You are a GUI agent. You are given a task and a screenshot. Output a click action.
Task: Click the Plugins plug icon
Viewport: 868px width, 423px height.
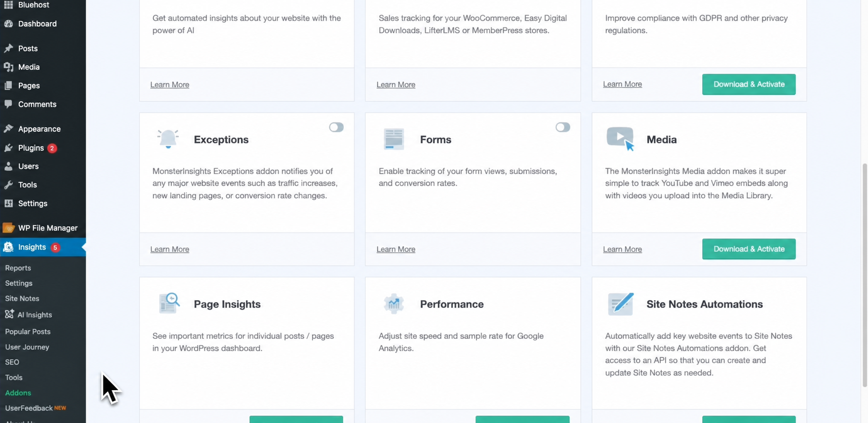[x=8, y=148]
